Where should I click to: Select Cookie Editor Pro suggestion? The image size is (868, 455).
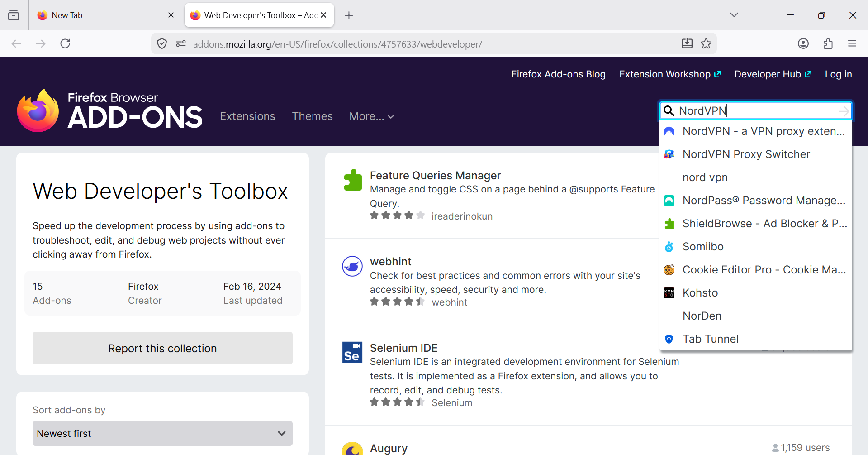[x=756, y=270]
